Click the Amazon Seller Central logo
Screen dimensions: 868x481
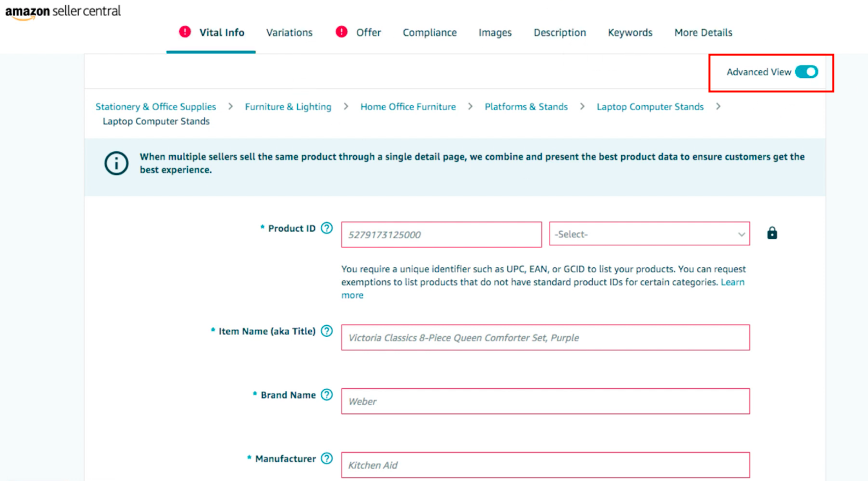[x=63, y=12]
